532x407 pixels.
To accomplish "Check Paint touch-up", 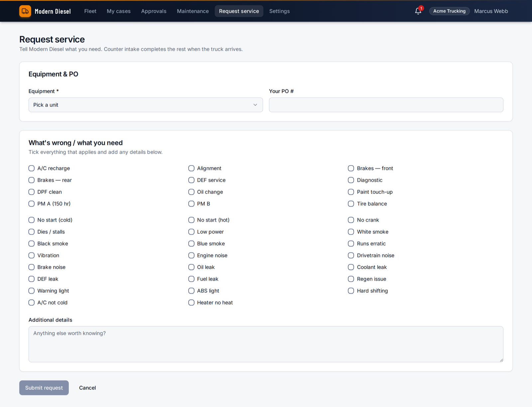I will pos(351,192).
